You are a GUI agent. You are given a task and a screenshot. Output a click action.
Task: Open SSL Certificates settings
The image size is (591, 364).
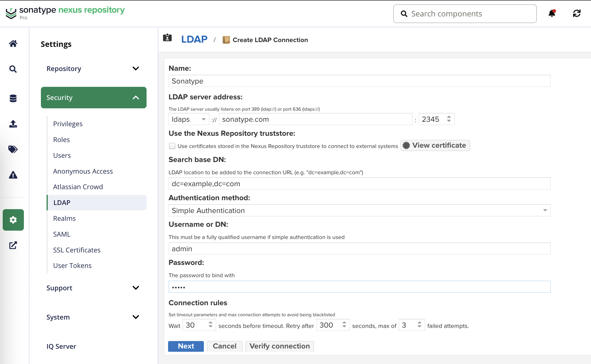(x=77, y=250)
